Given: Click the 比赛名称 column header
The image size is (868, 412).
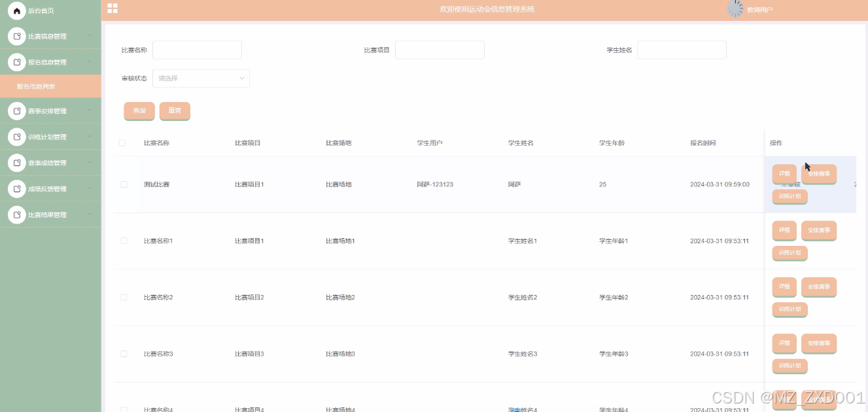Looking at the screenshot, I should 156,143.
